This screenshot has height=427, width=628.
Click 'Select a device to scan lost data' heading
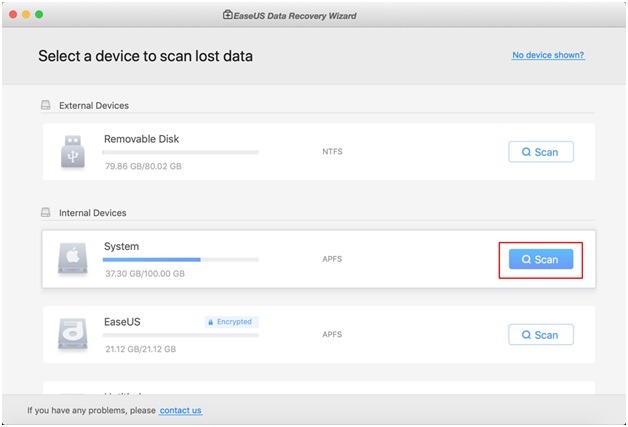(145, 56)
